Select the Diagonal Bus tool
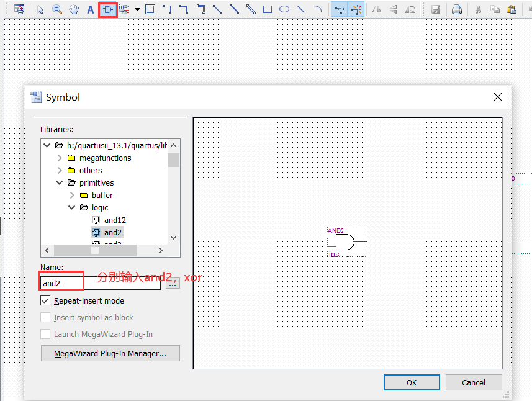Image resolution: width=532 pixels, height=401 pixels. [234, 9]
